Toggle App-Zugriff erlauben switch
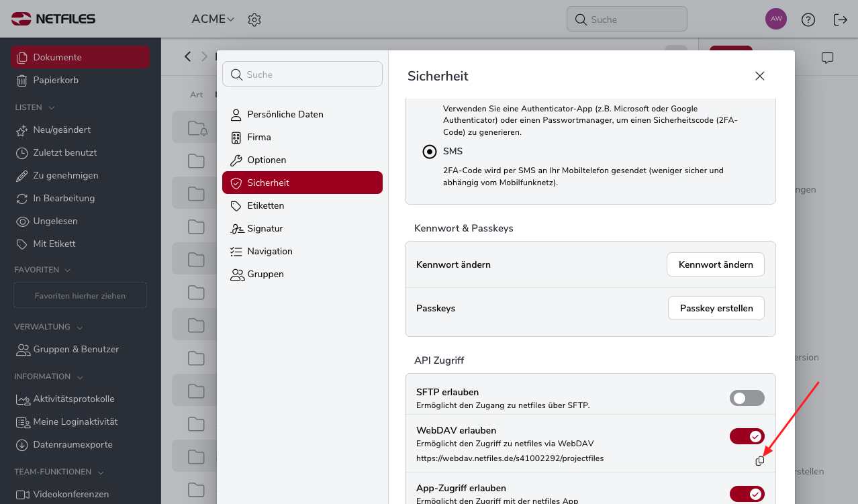Image resolution: width=858 pixels, height=504 pixels. tap(747, 494)
